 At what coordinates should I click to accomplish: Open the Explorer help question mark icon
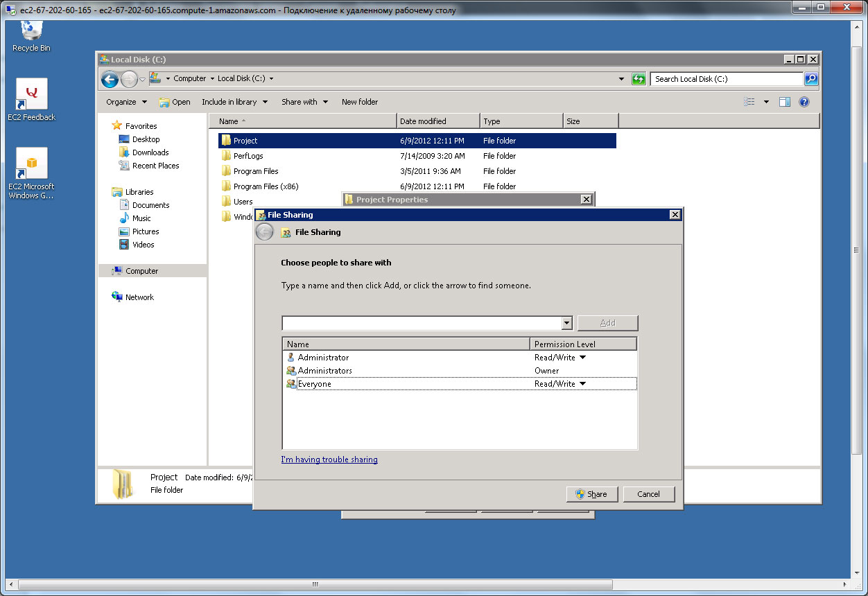pyautogui.click(x=804, y=102)
